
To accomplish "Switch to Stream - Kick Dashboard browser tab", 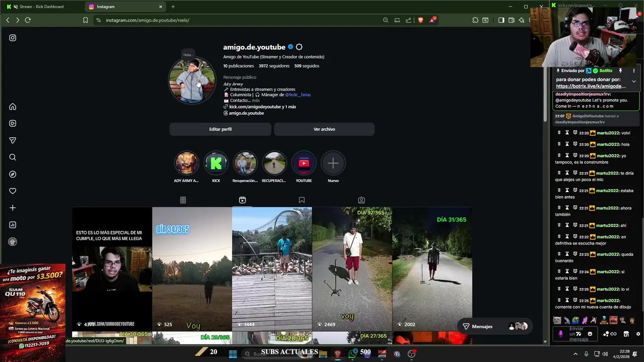I will (x=42, y=7).
